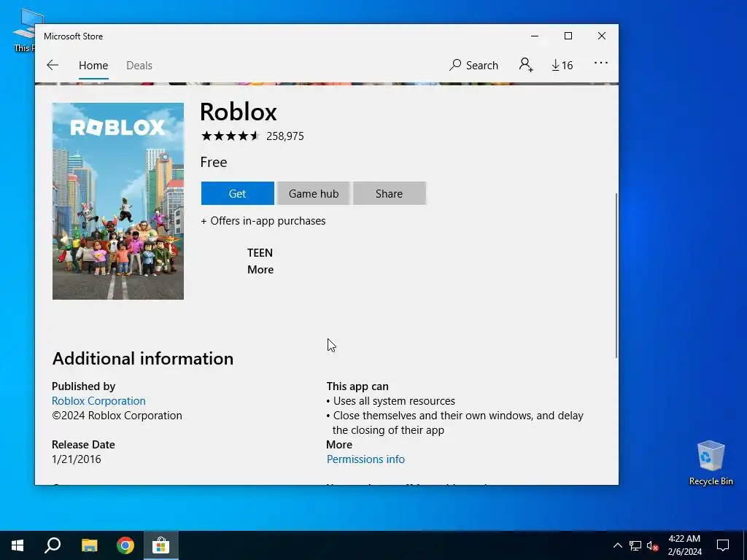Select the This PC desktop icon
This screenshot has height=560, width=747.
coord(23,30)
